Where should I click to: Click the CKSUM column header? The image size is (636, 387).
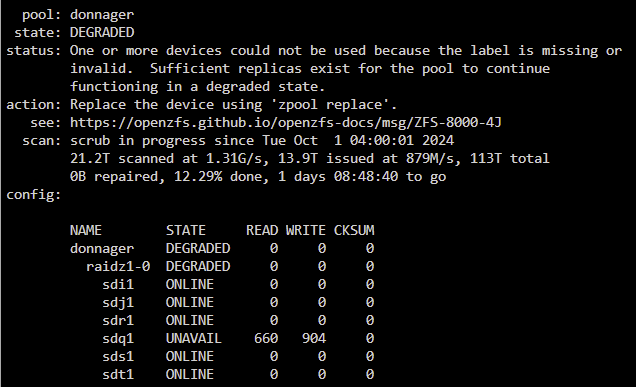pyautogui.click(x=354, y=230)
